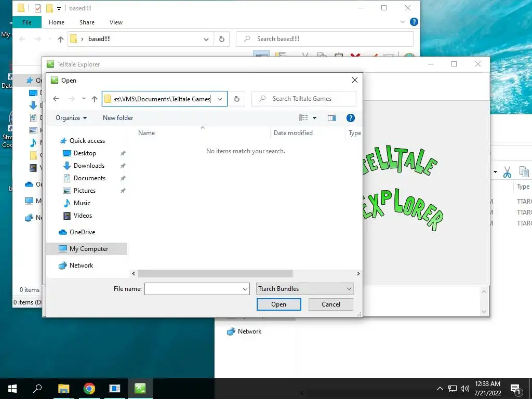532x399 pixels.
Task: Open Home tab in based!!!! window
Action: tap(56, 22)
